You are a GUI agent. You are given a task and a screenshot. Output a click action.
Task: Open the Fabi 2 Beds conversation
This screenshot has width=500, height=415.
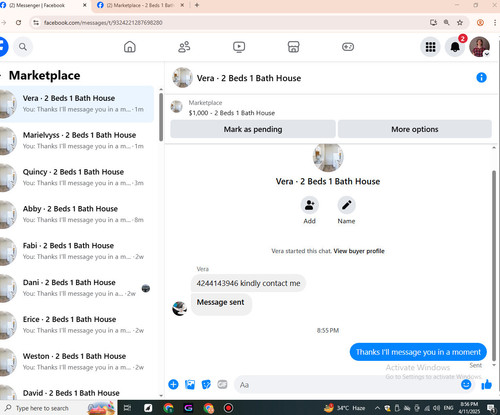pyautogui.click(x=77, y=251)
